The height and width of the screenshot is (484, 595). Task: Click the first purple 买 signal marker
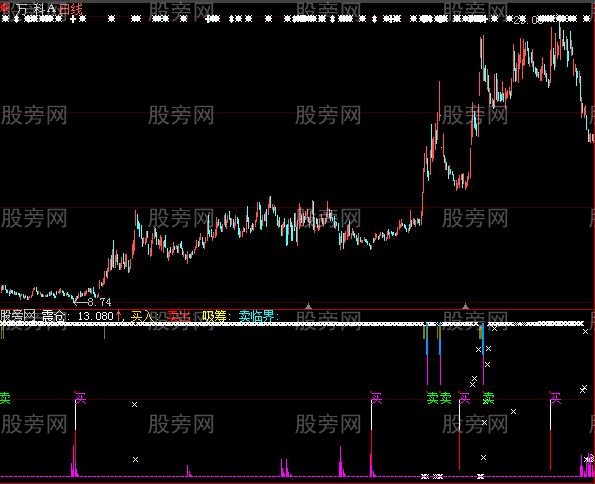pos(80,398)
